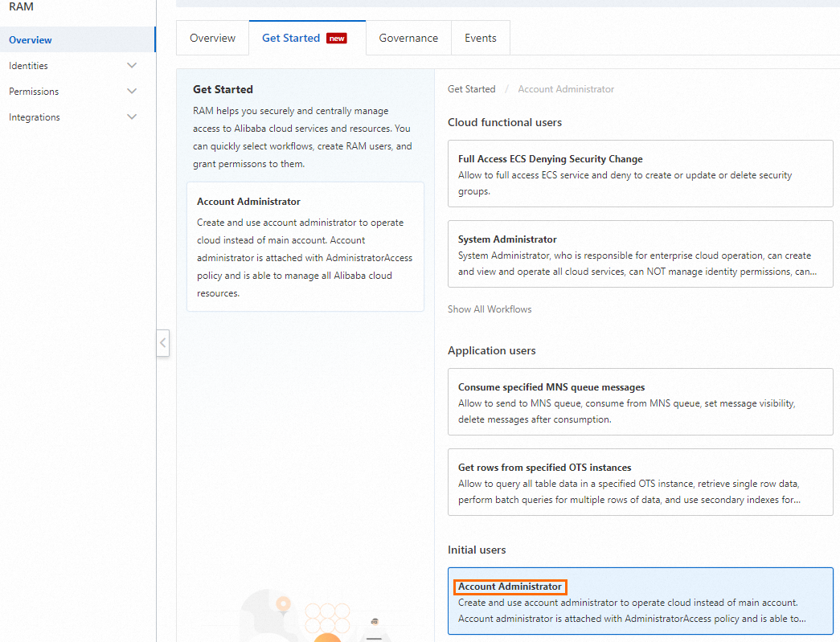Open Full Access ECS Denying Security Change workflow
840x642 pixels.
640,174
